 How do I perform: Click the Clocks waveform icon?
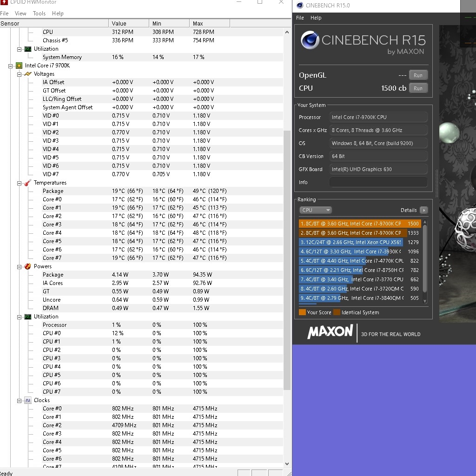pos(28,400)
